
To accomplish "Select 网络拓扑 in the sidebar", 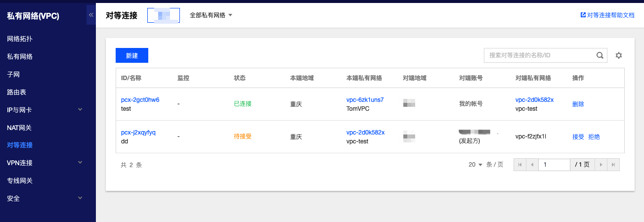I will [20, 39].
